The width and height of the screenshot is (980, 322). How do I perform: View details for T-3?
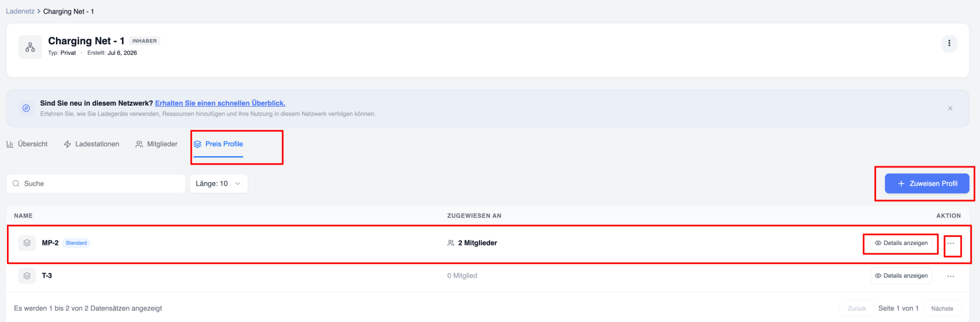tap(901, 276)
